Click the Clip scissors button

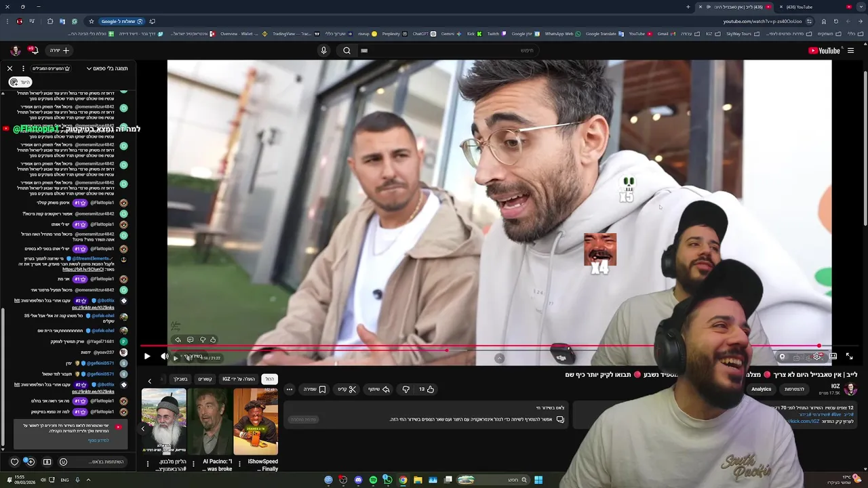347,390
